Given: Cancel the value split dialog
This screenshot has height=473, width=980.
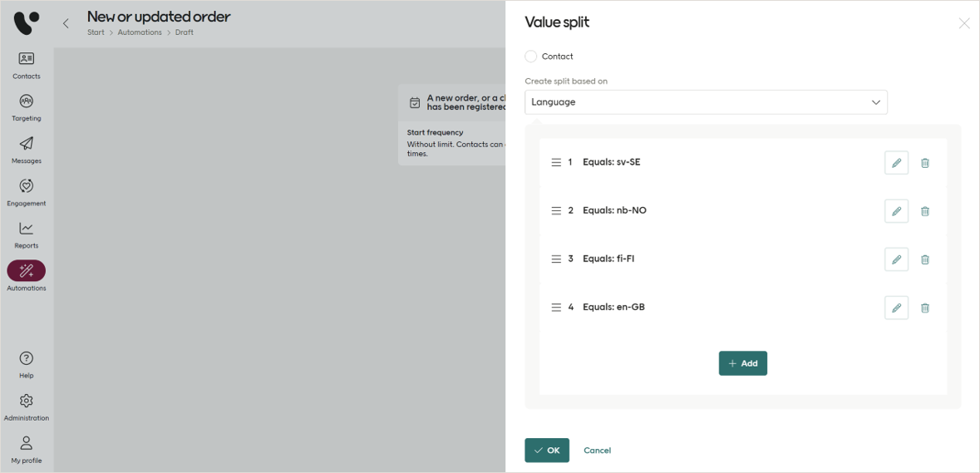Looking at the screenshot, I should (x=597, y=450).
